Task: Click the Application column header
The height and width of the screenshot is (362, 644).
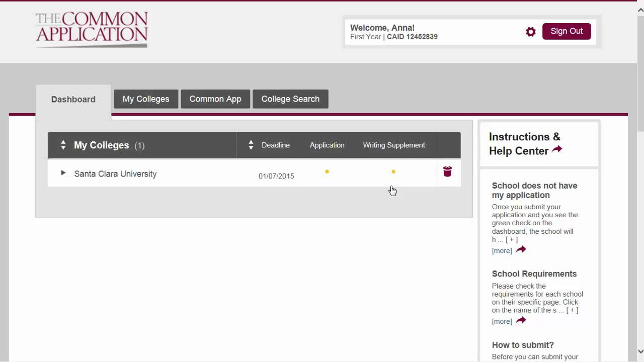Action: tap(327, 145)
